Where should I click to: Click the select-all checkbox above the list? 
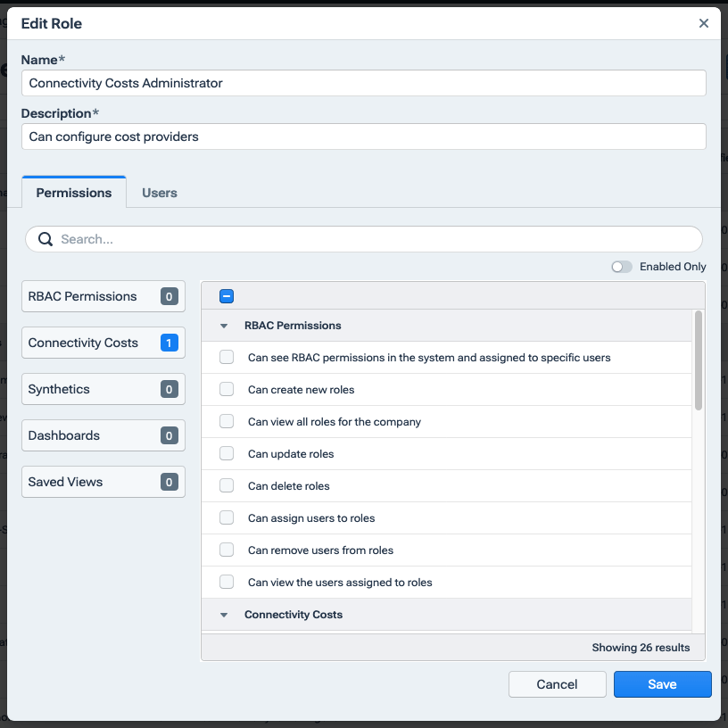(226, 294)
